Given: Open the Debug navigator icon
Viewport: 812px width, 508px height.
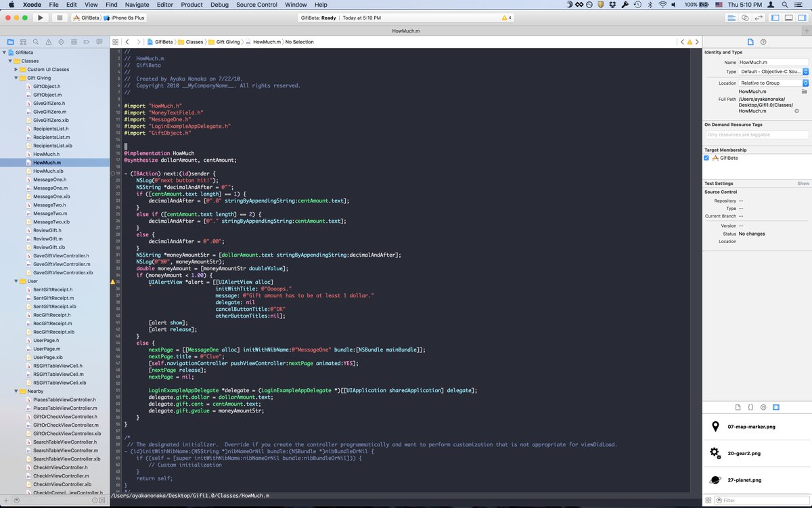Looking at the screenshot, I should (74, 42).
